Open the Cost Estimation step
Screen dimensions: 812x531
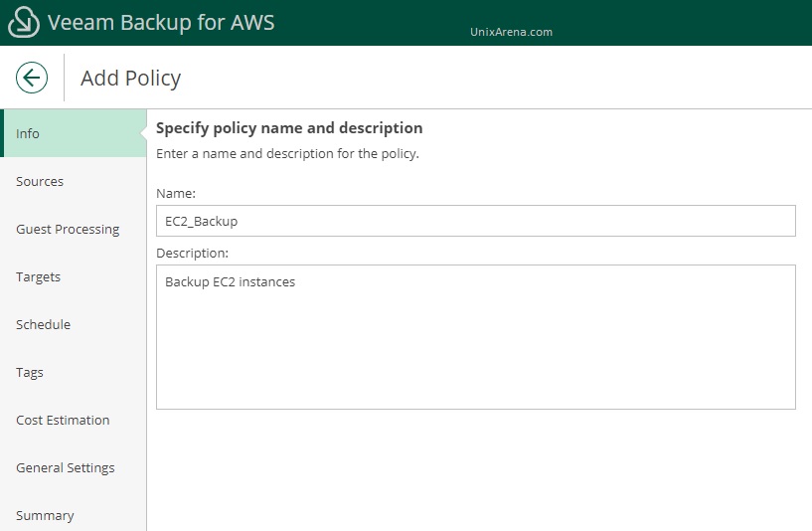click(74, 420)
